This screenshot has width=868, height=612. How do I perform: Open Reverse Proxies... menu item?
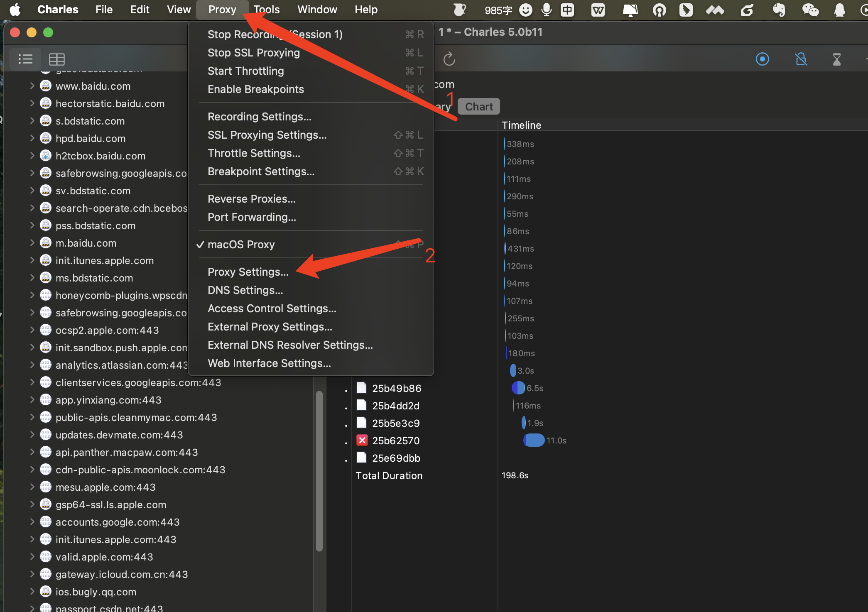click(x=311, y=199)
